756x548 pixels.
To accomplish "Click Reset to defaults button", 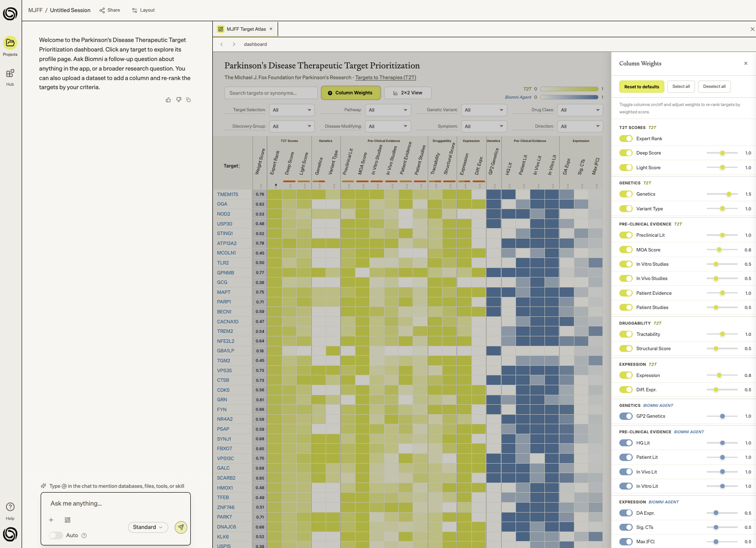I will coord(641,87).
